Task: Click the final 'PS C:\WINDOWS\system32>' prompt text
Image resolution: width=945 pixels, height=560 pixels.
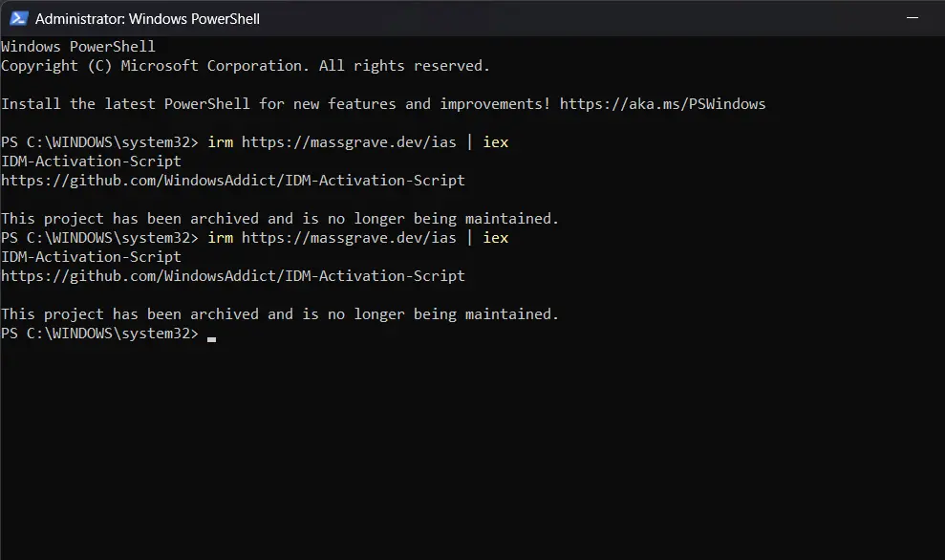Action: pos(99,334)
